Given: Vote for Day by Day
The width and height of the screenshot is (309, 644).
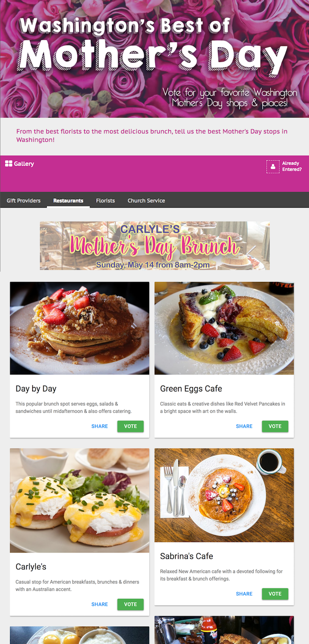Looking at the screenshot, I should tap(130, 426).
